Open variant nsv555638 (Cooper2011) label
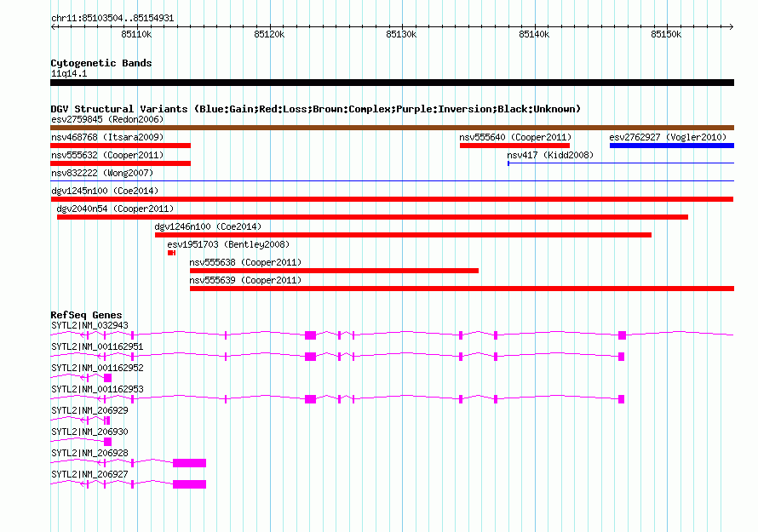The height and width of the screenshot is (532, 758). tap(245, 262)
